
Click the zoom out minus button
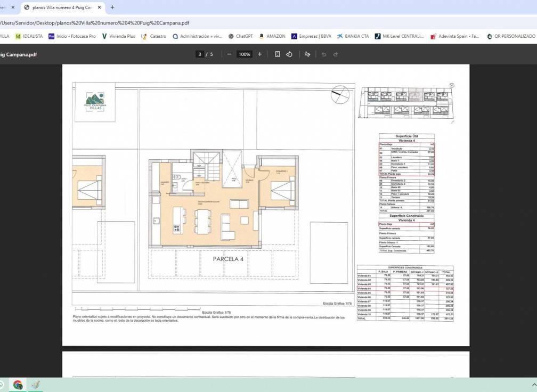click(229, 54)
